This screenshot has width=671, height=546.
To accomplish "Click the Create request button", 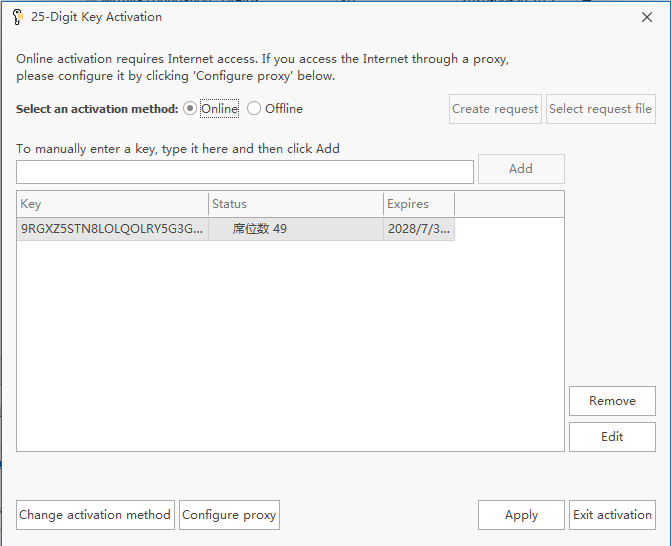I will pyautogui.click(x=495, y=109).
